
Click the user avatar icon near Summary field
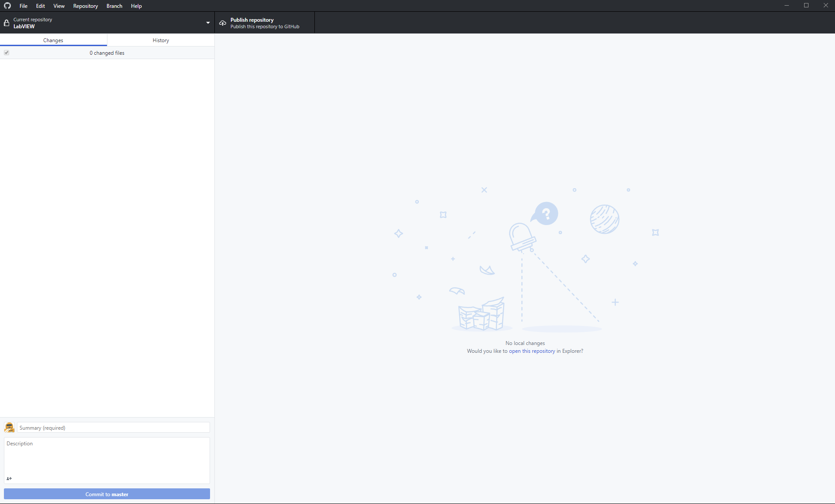pos(10,427)
